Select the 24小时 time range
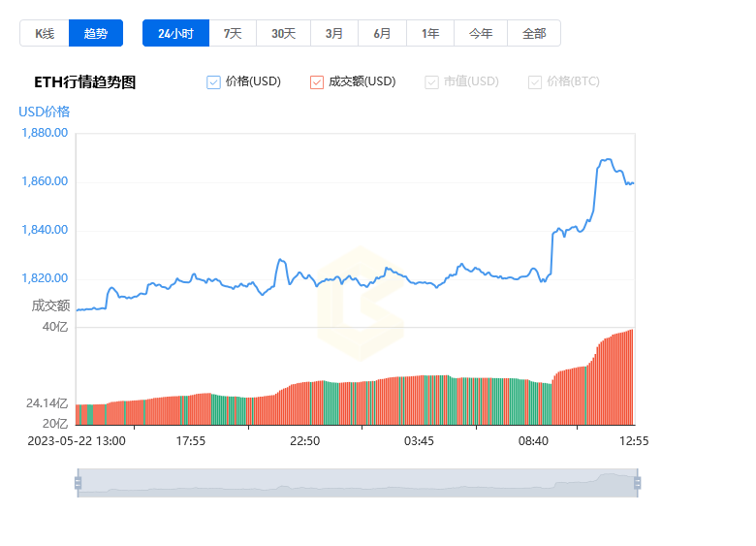Image resolution: width=756 pixels, height=546 pixels. (175, 33)
